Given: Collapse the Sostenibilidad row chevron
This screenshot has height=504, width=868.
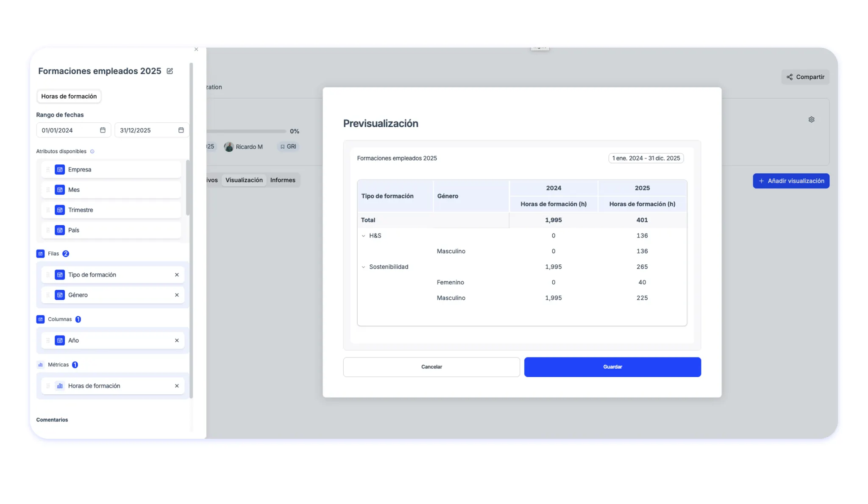Looking at the screenshot, I should coord(363,267).
